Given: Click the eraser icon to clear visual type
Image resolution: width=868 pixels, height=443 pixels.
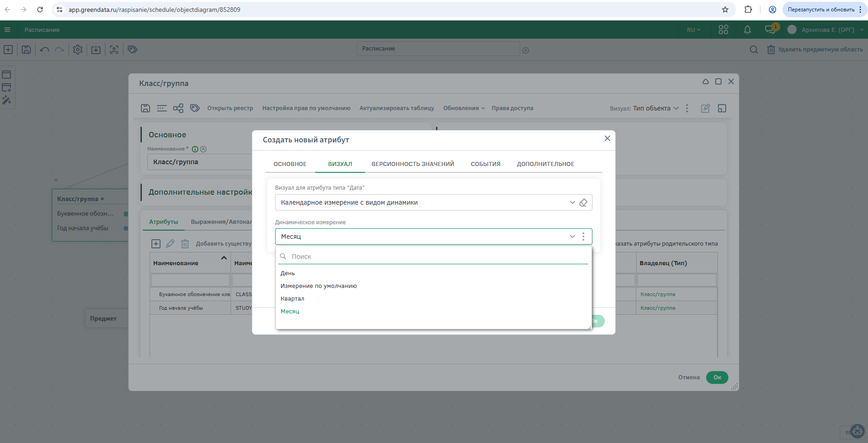Looking at the screenshot, I should click(583, 203).
